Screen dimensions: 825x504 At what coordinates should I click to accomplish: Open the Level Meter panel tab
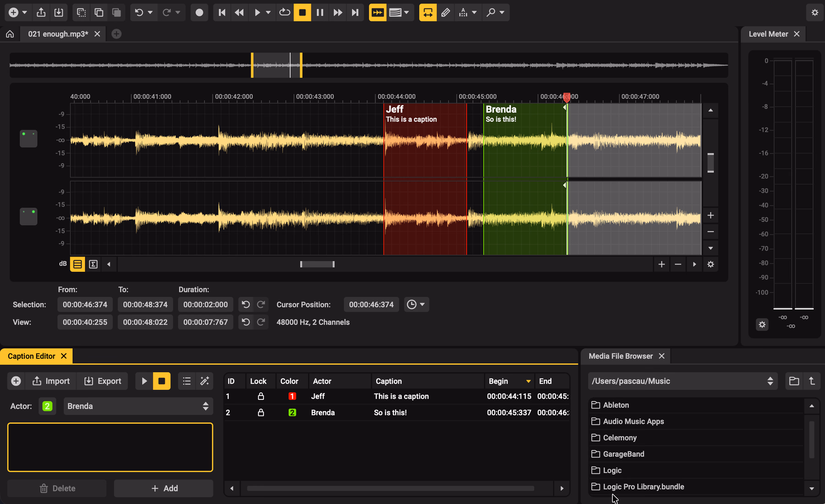pos(768,34)
